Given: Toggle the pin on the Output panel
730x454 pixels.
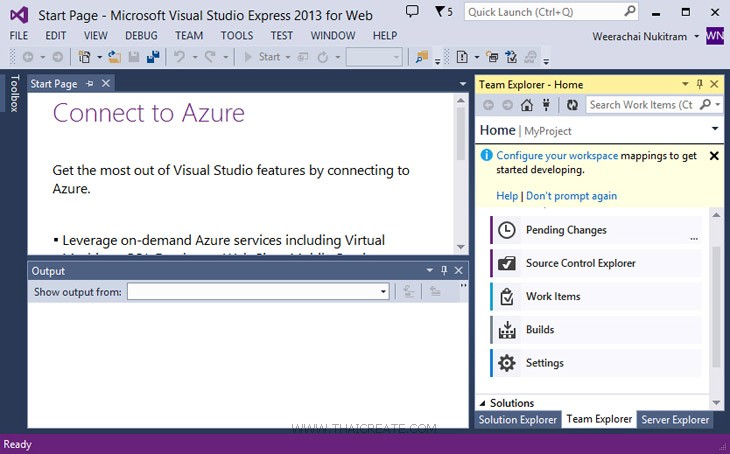Looking at the screenshot, I should pyautogui.click(x=444, y=270).
